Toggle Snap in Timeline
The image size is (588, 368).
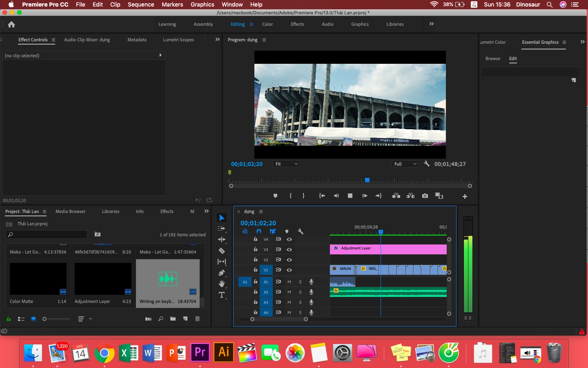(x=259, y=231)
